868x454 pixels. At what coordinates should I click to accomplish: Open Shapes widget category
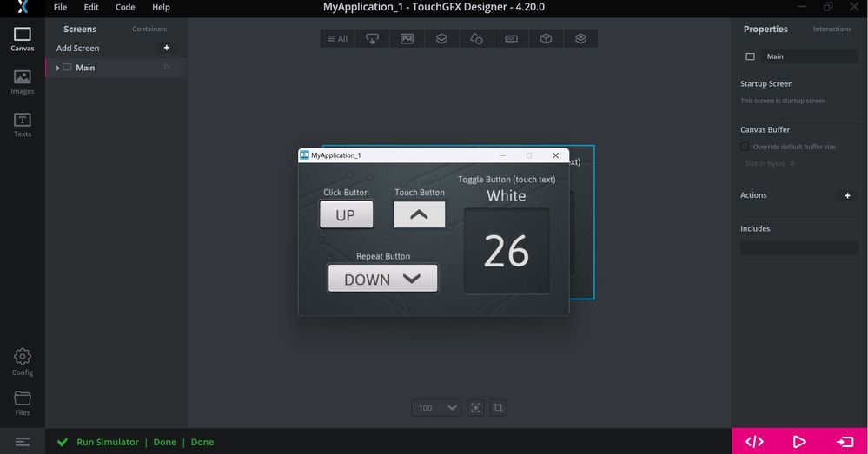click(x=476, y=39)
